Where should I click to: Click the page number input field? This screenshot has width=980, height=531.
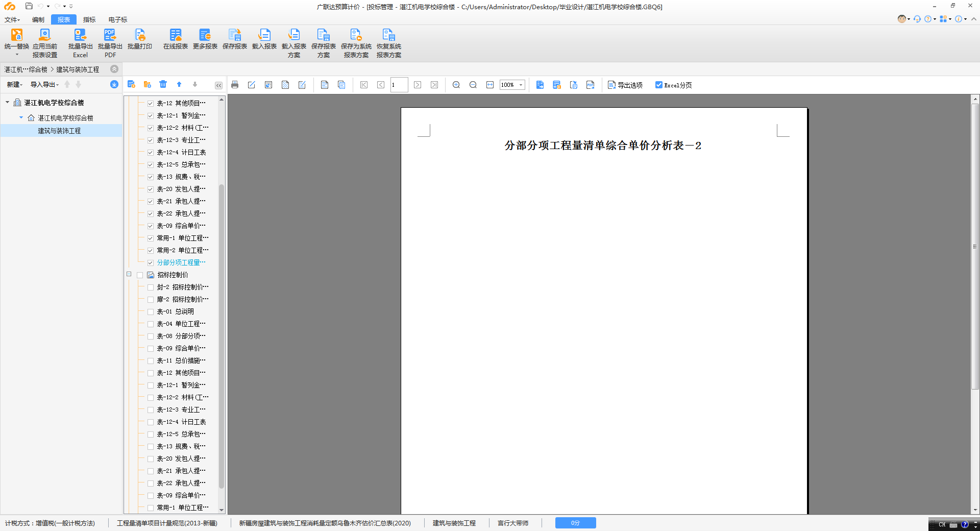[399, 85]
